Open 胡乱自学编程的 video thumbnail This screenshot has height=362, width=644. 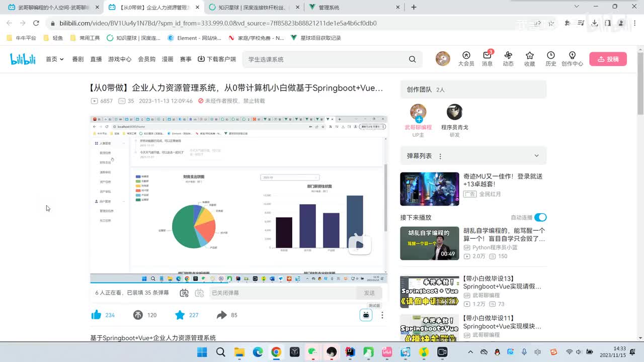[429, 243]
